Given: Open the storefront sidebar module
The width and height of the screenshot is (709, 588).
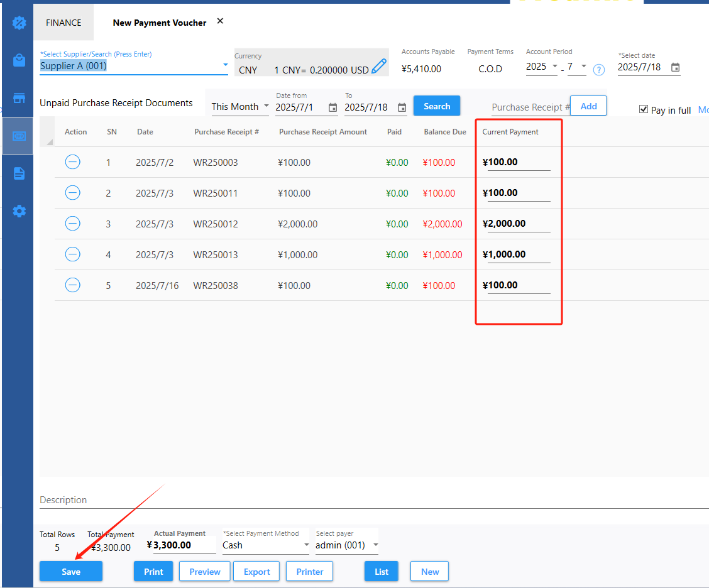Looking at the screenshot, I should point(19,98).
